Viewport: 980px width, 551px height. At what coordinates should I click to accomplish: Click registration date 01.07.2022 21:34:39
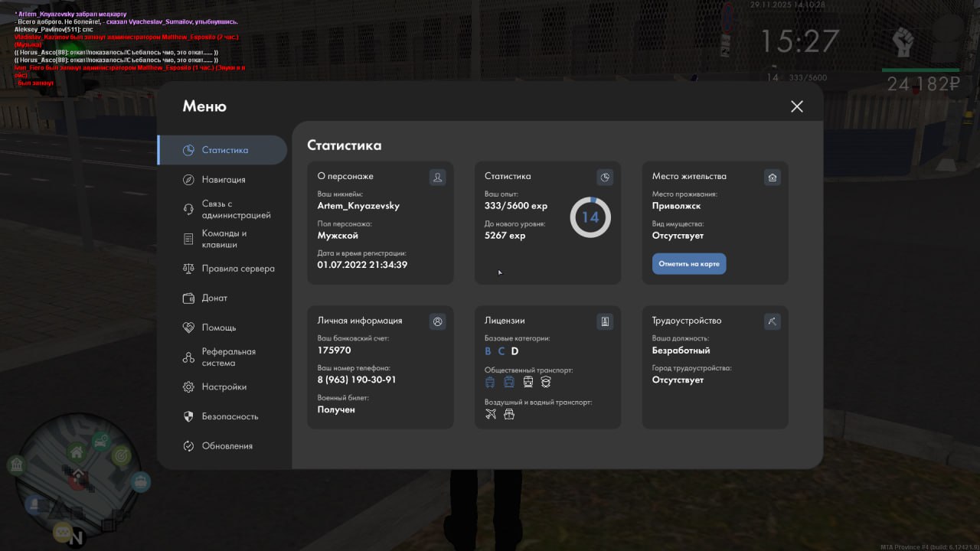click(362, 265)
